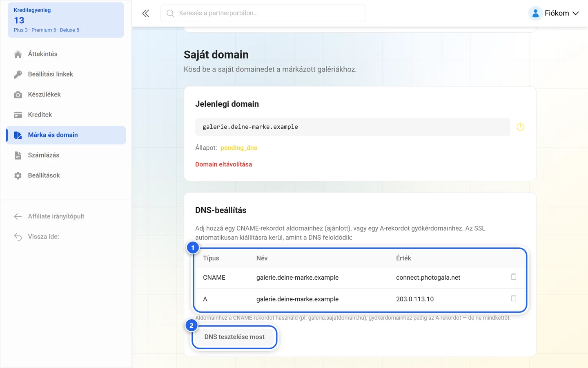Image resolution: width=588 pixels, height=368 pixels.
Task: Click the pending clock icon by the domain field
Action: pos(520,127)
